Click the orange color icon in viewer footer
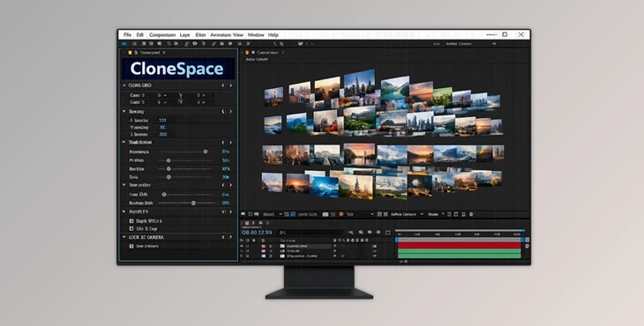644x326 pixels. click(x=341, y=214)
